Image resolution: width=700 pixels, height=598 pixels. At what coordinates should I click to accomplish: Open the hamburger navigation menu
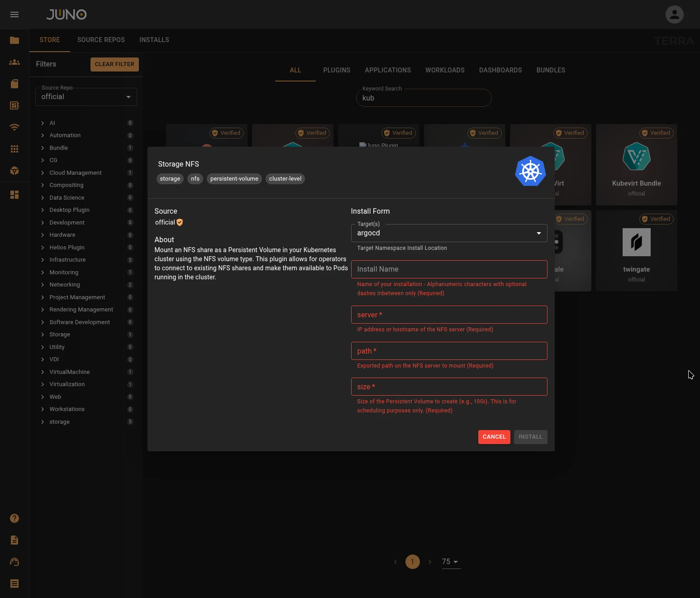pyautogui.click(x=14, y=14)
